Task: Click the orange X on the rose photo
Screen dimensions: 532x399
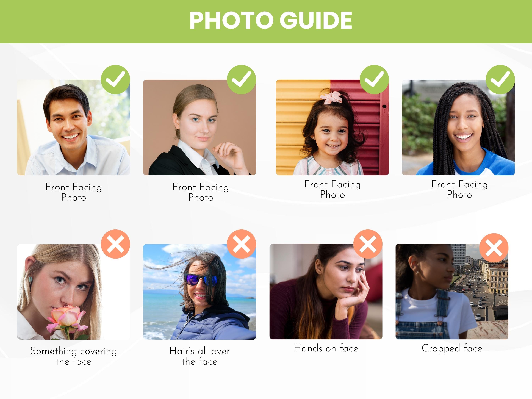Action: [115, 244]
